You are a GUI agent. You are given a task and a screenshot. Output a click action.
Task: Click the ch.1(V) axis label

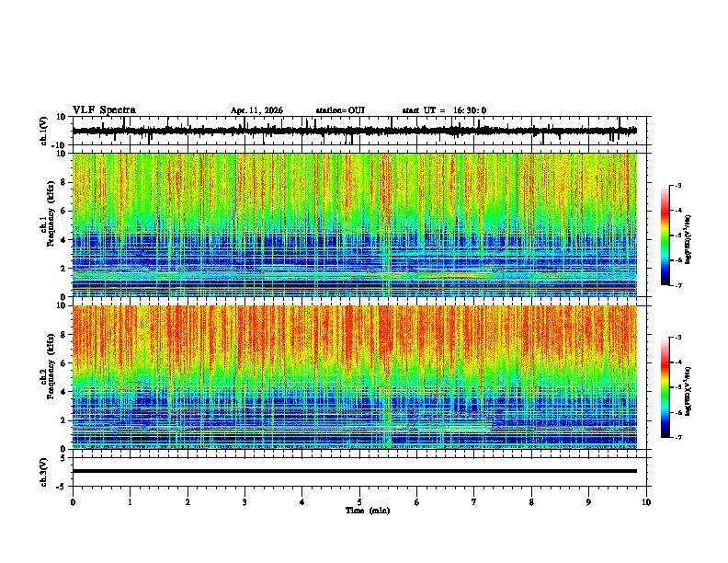coord(44,131)
